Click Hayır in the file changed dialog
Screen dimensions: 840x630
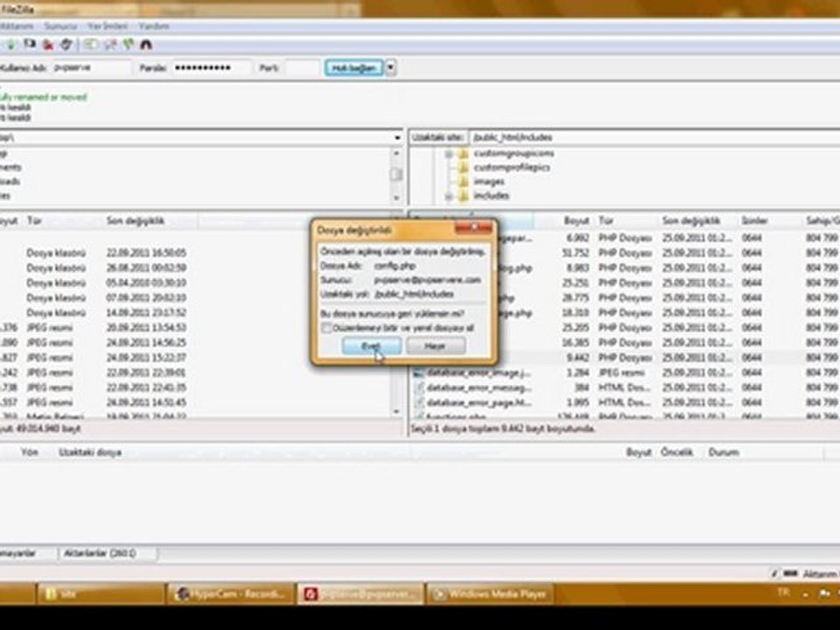tap(436, 346)
